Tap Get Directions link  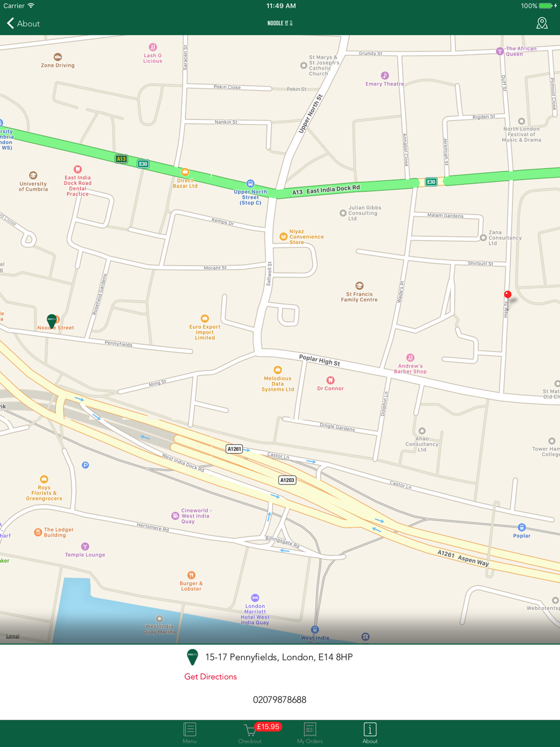[211, 676]
